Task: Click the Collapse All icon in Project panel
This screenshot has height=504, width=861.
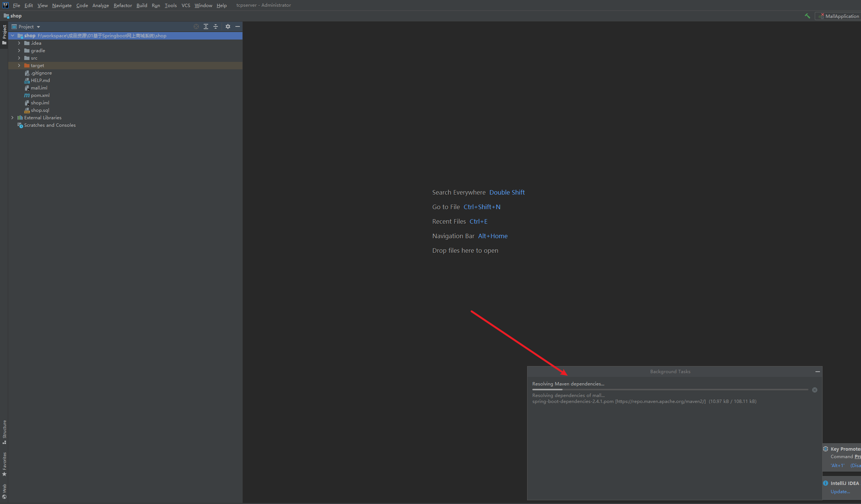Action: [x=216, y=26]
